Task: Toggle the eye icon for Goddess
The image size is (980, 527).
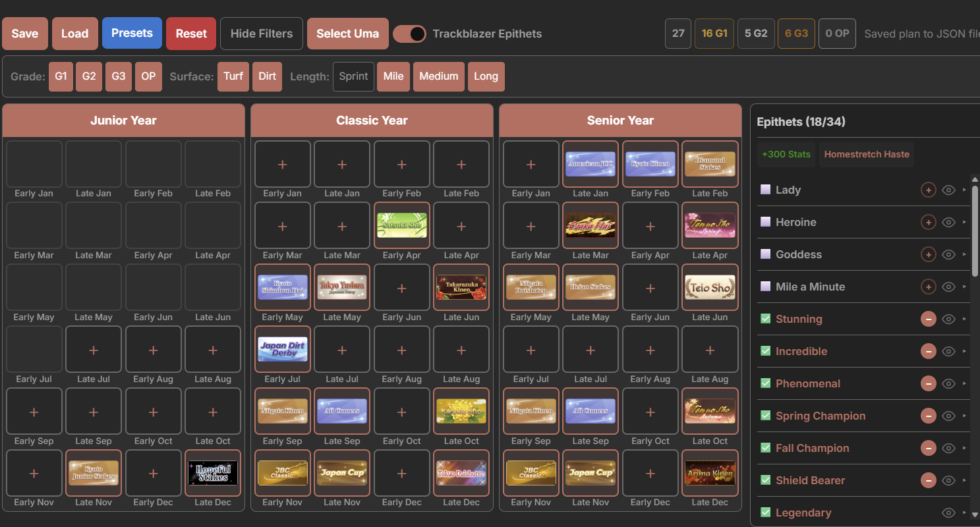Action: pyautogui.click(x=948, y=255)
